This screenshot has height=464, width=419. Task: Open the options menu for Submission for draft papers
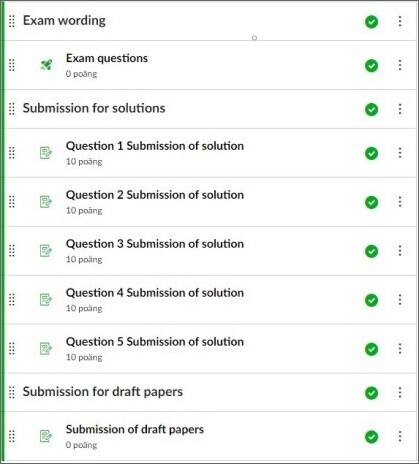coord(400,392)
